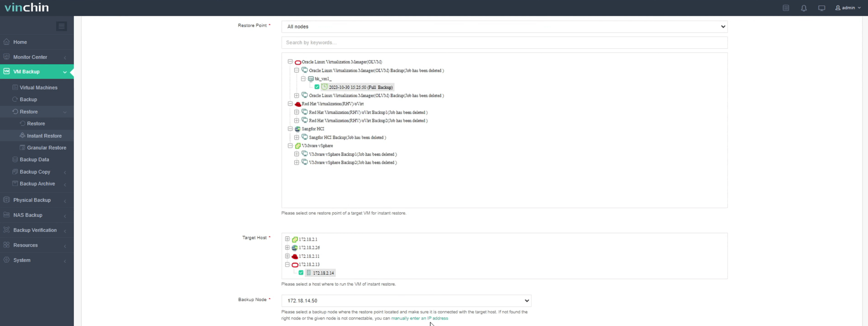Viewport: 868px width, 326px height.
Task: Collapse the VMware vSphere root node
Action: (x=290, y=145)
